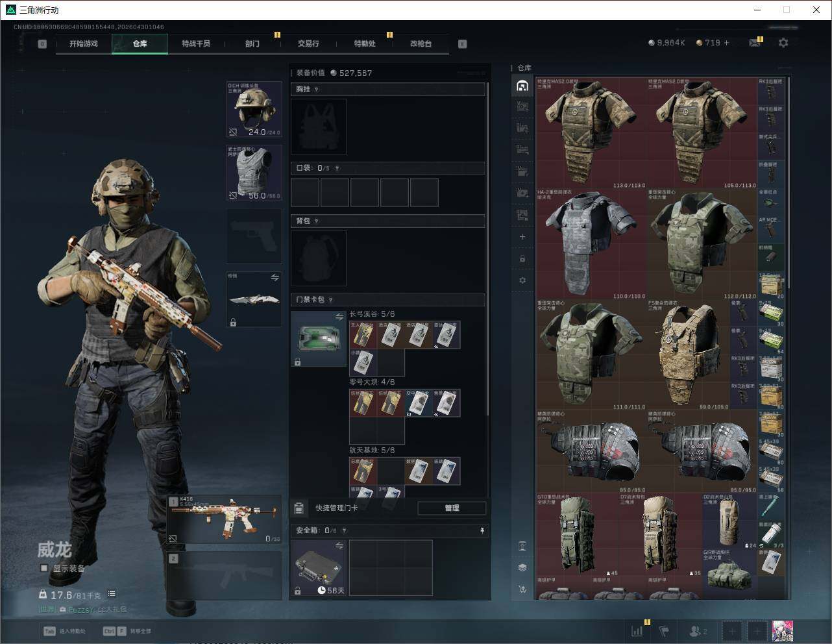Click the empty chest rig slot
Viewport: 832px width, 644px height.
pyautogui.click(x=319, y=127)
